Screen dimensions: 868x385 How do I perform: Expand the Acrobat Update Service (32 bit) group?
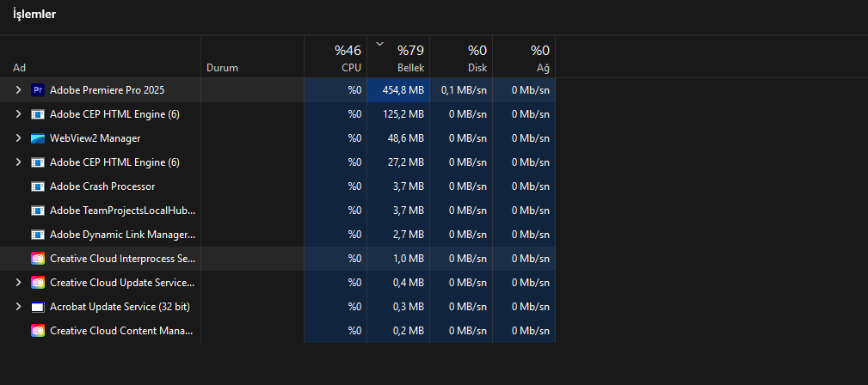[18, 307]
